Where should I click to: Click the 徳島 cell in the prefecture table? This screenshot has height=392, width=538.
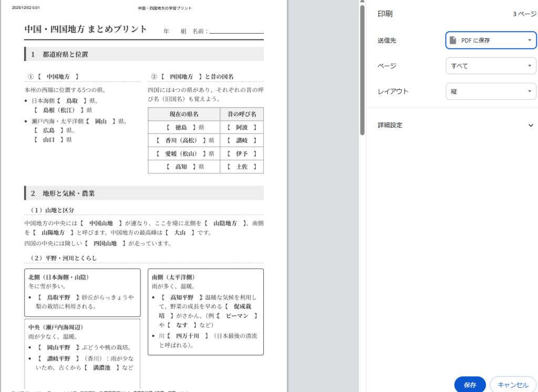click(184, 127)
